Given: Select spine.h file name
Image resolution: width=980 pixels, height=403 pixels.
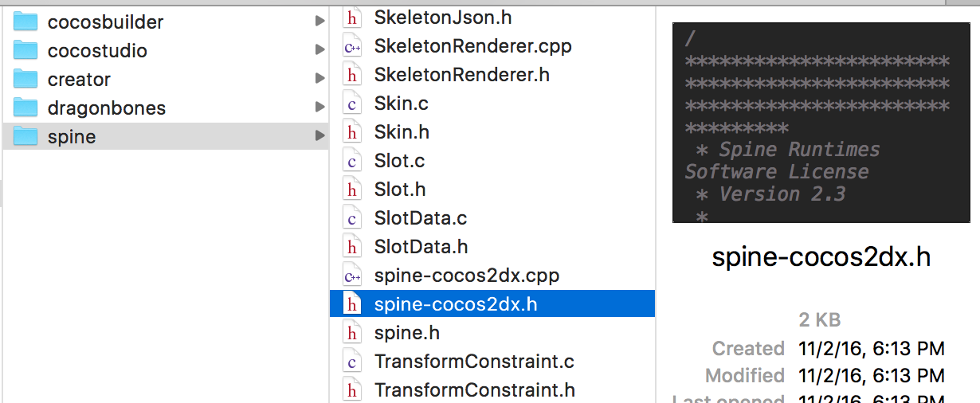Looking at the screenshot, I should click(407, 333).
